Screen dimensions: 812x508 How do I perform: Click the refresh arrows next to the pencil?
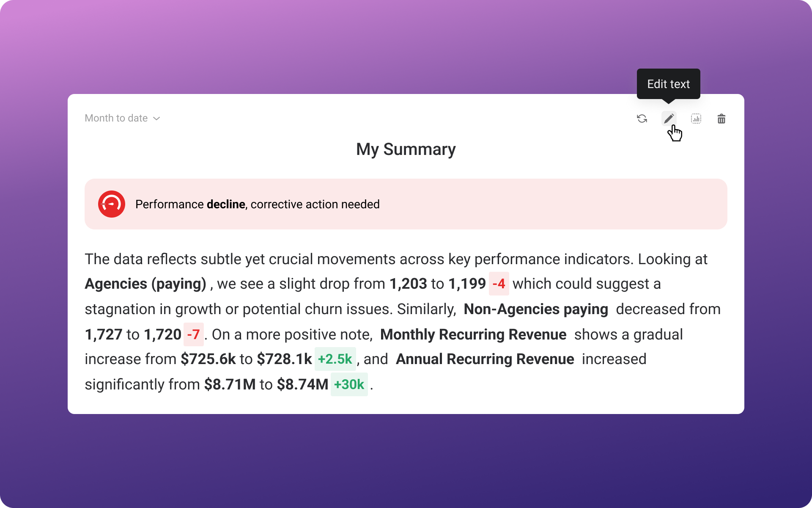pos(642,119)
